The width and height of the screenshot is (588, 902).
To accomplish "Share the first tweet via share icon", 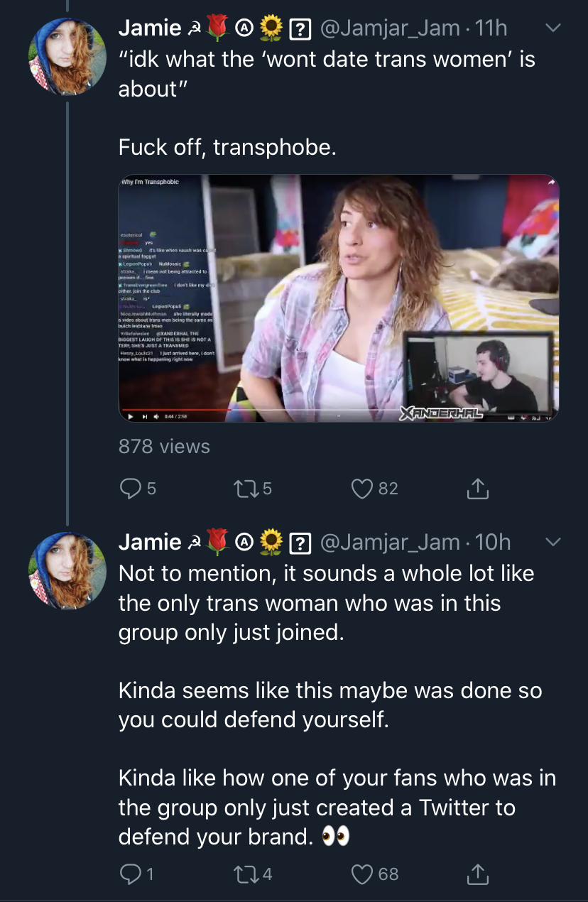I will pyautogui.click(x=478, y=488).
